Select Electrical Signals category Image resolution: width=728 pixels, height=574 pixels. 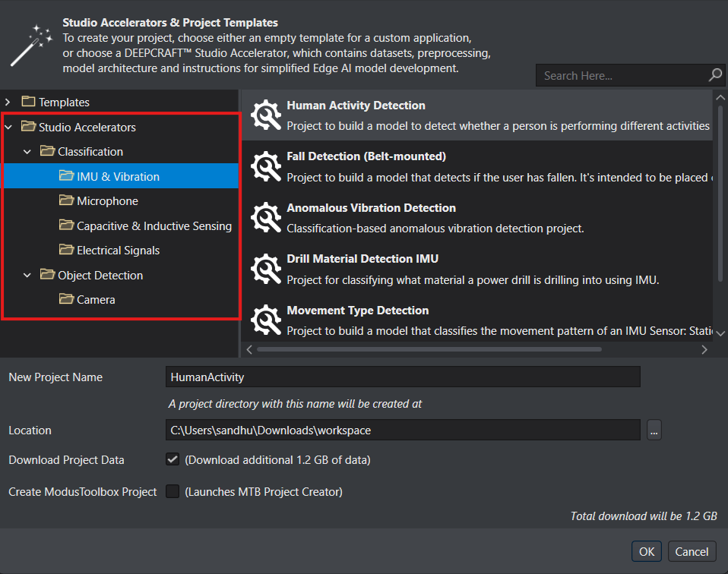118,251
